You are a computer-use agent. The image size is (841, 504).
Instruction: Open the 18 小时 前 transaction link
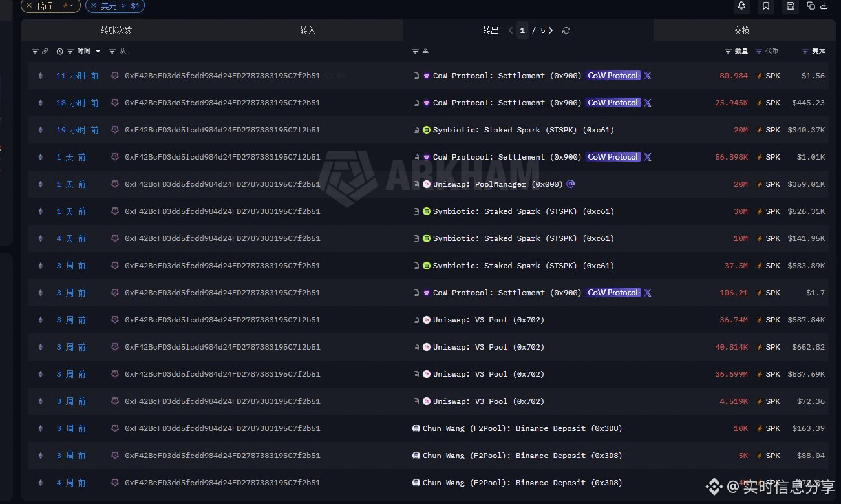[78, 103]
